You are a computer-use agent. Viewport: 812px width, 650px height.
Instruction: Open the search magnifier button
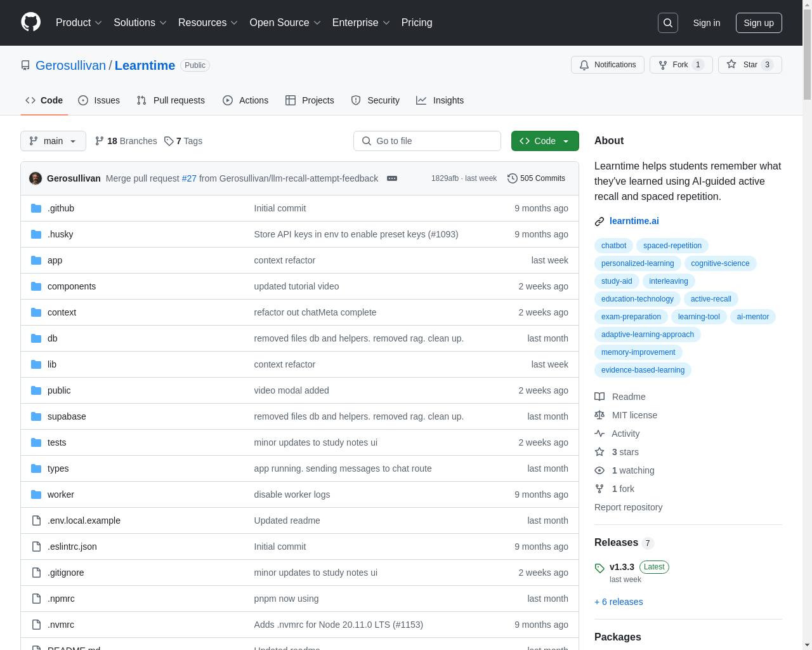(668, 23)
